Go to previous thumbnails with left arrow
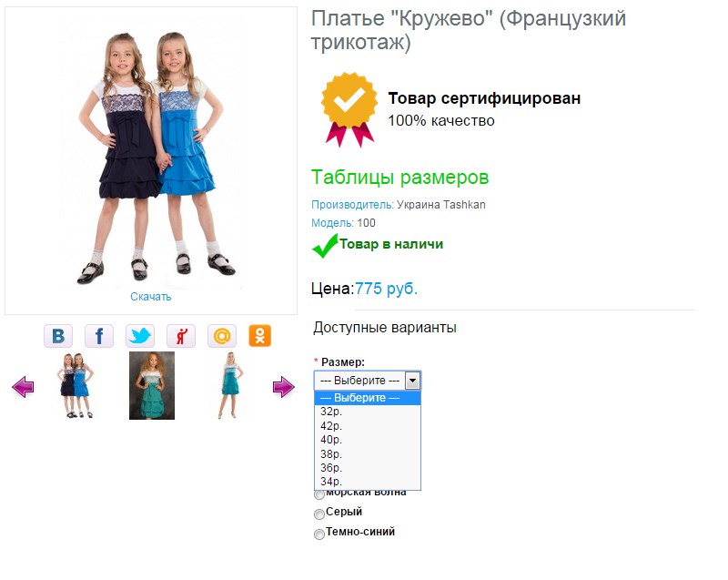The image size is (728, 580). 23,386
